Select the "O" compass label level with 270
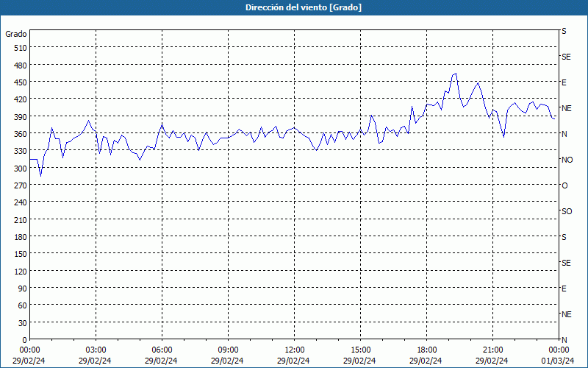 pyautogui.click(x=564, y=185)
